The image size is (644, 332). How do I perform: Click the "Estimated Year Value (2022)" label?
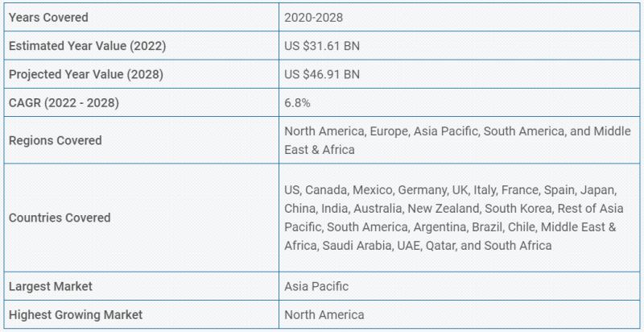pyautogui.click(x=87, y=46)
